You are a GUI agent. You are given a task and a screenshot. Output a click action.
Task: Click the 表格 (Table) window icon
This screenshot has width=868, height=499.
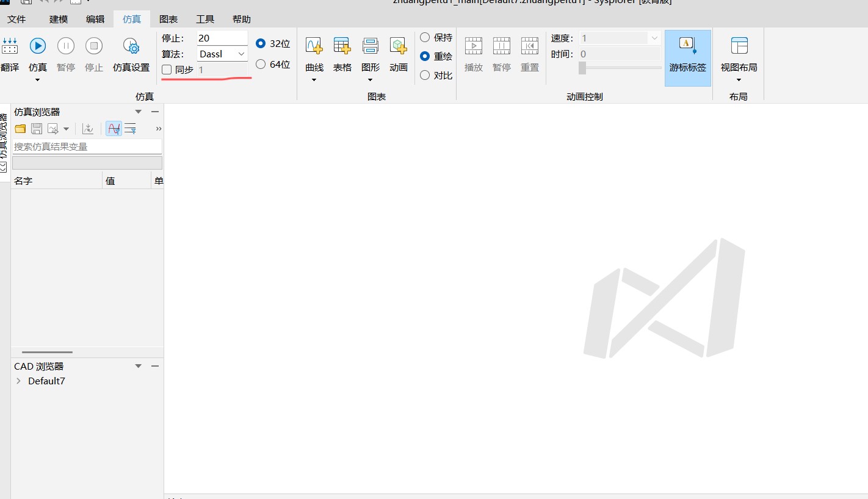pos(342,46)
